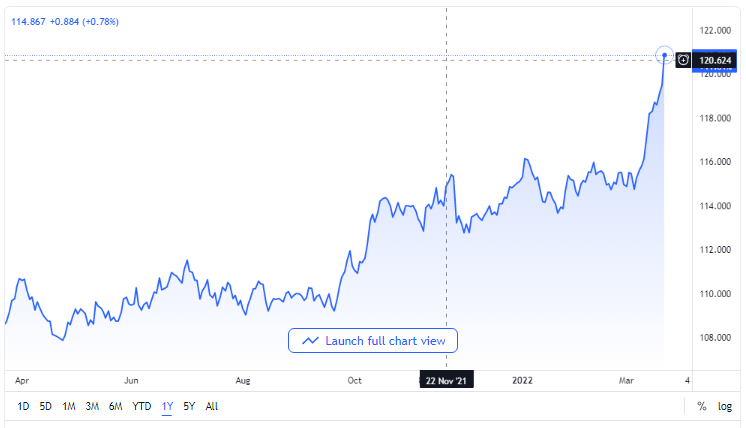Viewport: 746px width, 428px height.
Task: Switch to 1M time range
Action: coord(69,407)
